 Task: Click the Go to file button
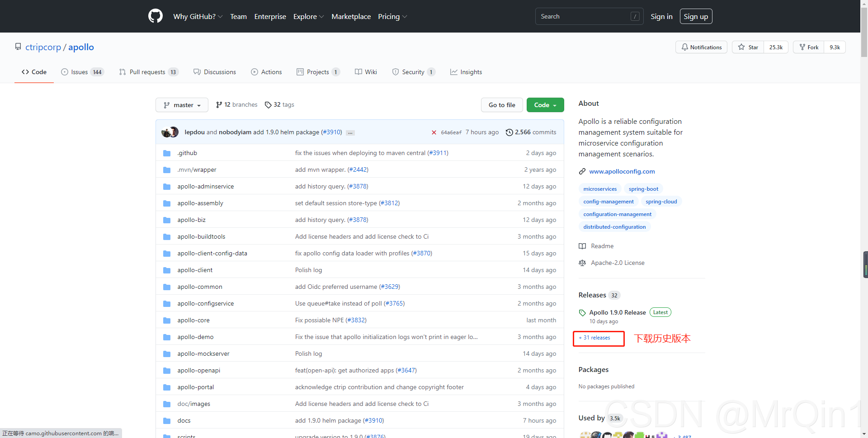tap(502, 105)
